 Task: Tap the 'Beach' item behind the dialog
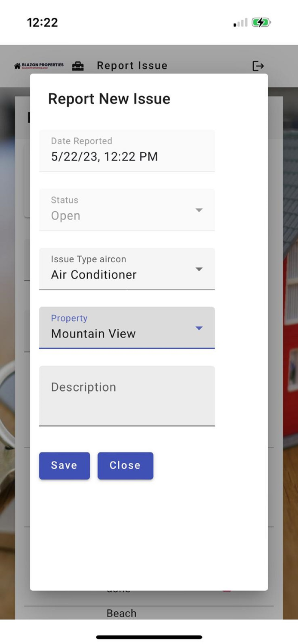pos(121,613)
